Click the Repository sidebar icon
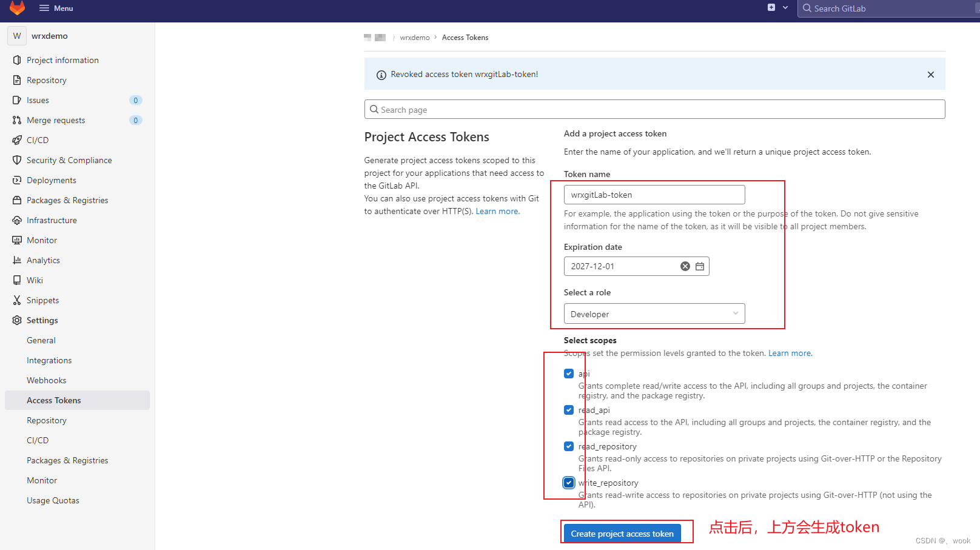 (x=17, y=80)
